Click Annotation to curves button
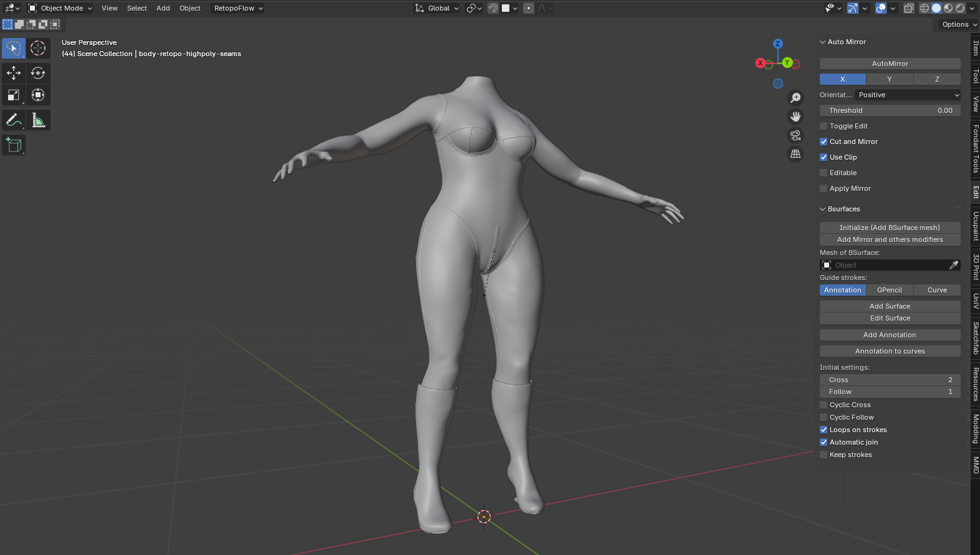 point(890,351)
